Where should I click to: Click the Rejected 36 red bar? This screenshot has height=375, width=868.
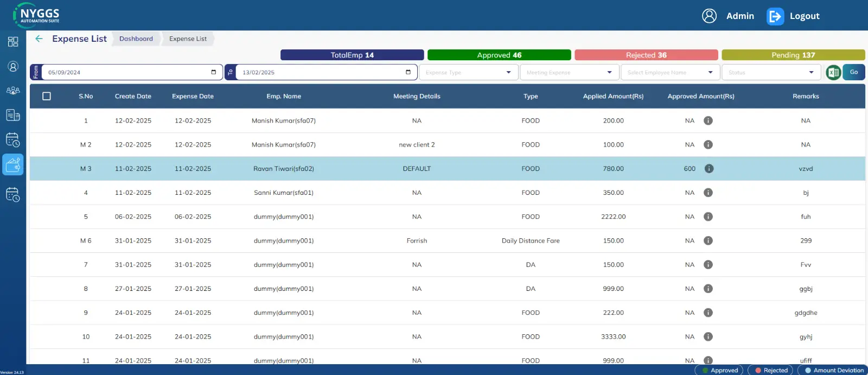pyautogui.click(x=646, y=55)
